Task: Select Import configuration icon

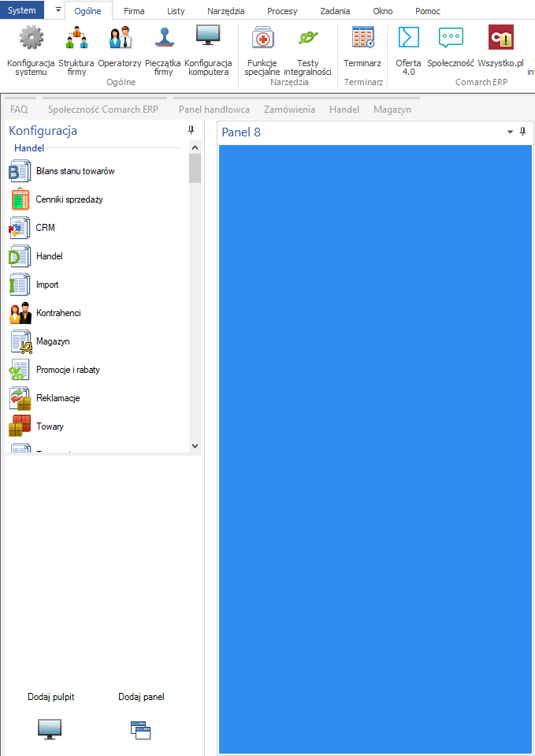Action: point(20,285)
